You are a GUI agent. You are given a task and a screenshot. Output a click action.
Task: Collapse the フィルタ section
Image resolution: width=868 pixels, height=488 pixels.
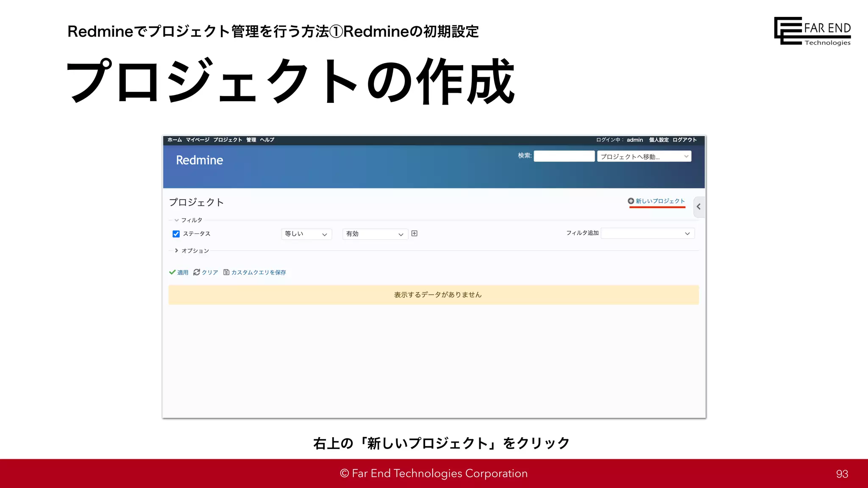[189, 220]
